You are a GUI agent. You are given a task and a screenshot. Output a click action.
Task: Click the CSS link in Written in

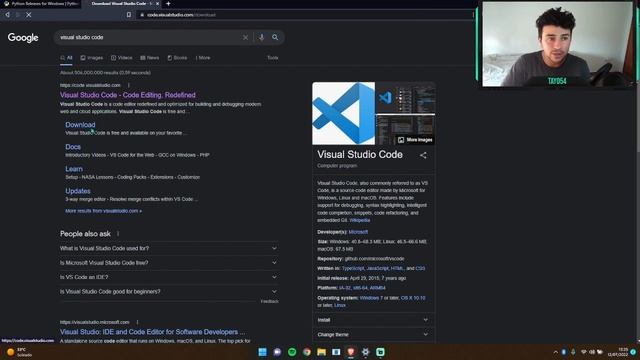tap(420, 269)
